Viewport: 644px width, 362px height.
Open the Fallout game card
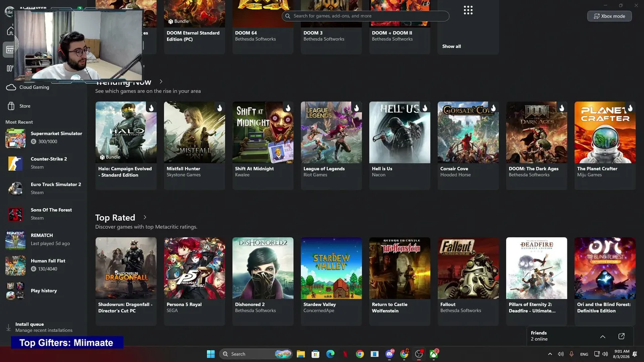coord(468,282)
